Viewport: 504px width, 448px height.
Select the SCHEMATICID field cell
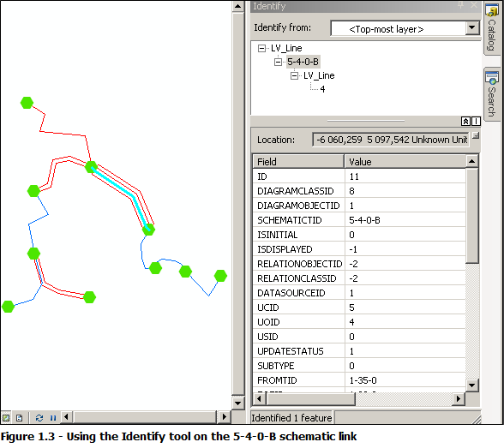coord(299,220)
